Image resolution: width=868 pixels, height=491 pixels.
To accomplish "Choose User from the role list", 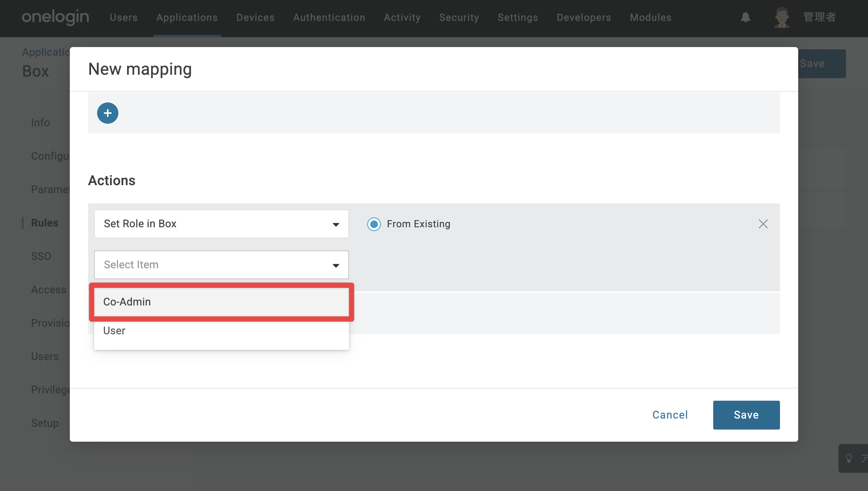I will click(222, 331).
